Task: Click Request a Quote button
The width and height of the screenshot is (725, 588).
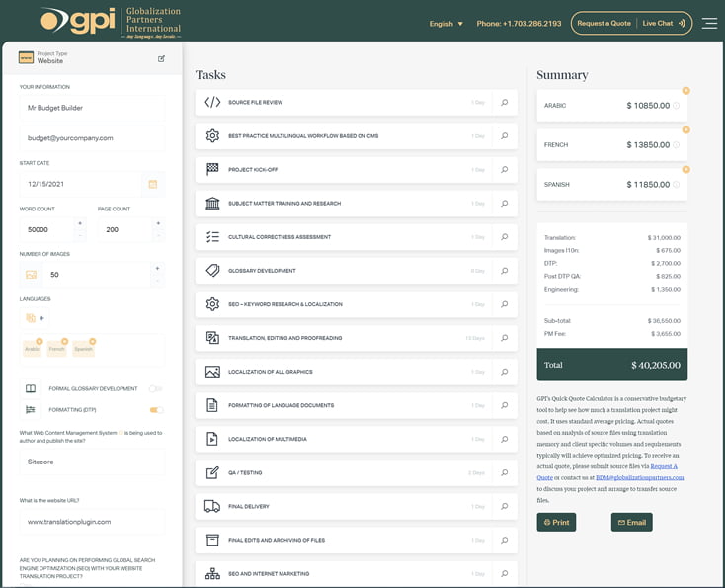Action: 604,23
